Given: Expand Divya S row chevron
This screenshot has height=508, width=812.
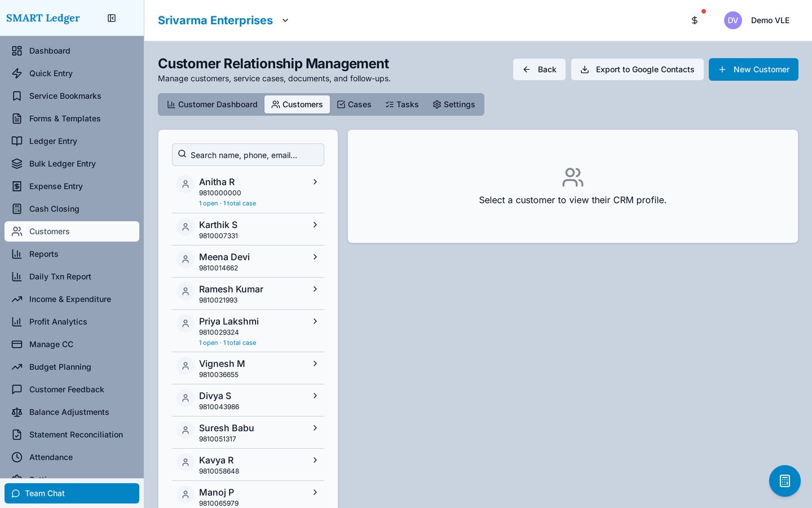Looking at the screenshot, I should pyautogui.click(x=315, y=396).
